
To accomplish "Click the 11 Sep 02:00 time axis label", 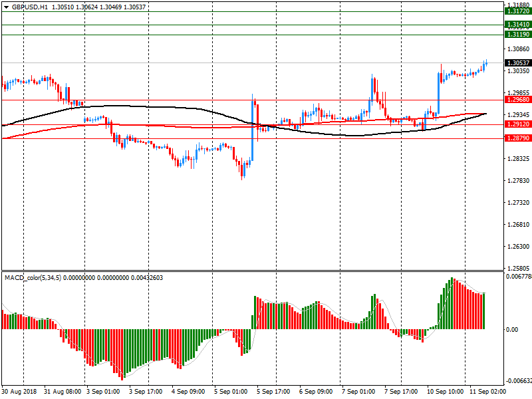I will tap(486, 392).
